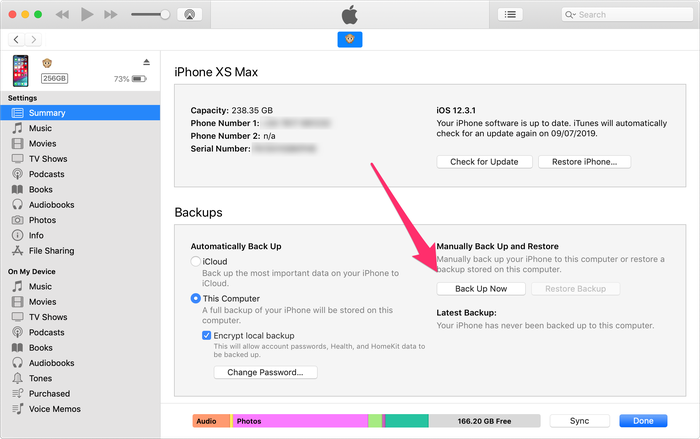The width and height of the screenshot is (700, 439).
Task: Click the device button with monkey icon
Action: click(x=350, y=39)
